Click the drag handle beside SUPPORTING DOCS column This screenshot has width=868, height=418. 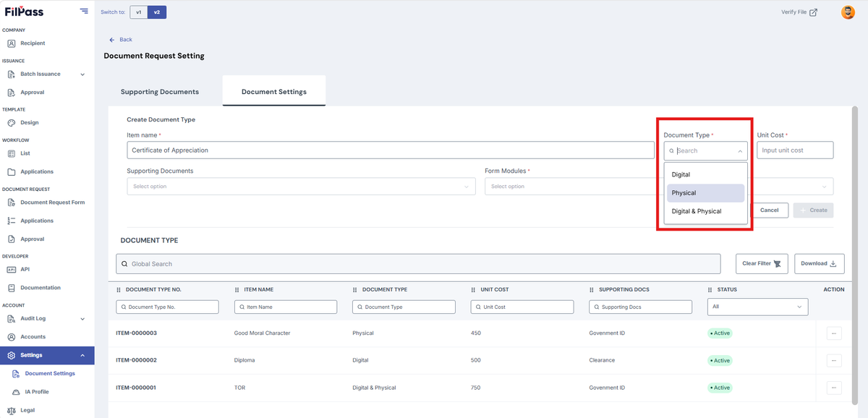592,289
